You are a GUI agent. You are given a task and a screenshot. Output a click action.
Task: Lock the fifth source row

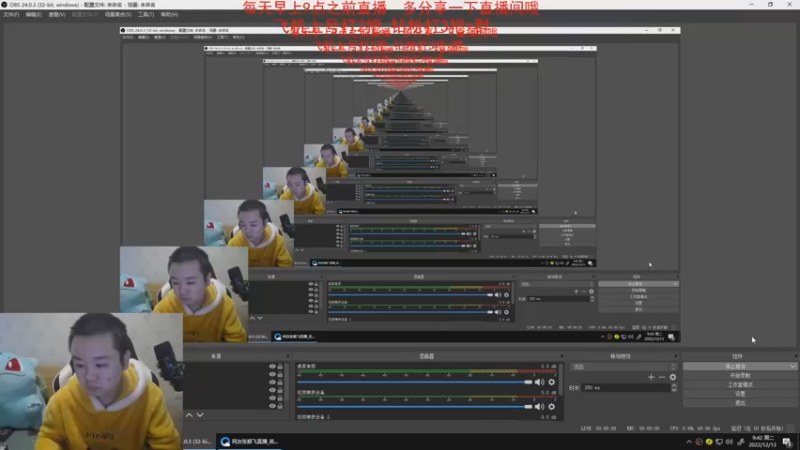280,398
